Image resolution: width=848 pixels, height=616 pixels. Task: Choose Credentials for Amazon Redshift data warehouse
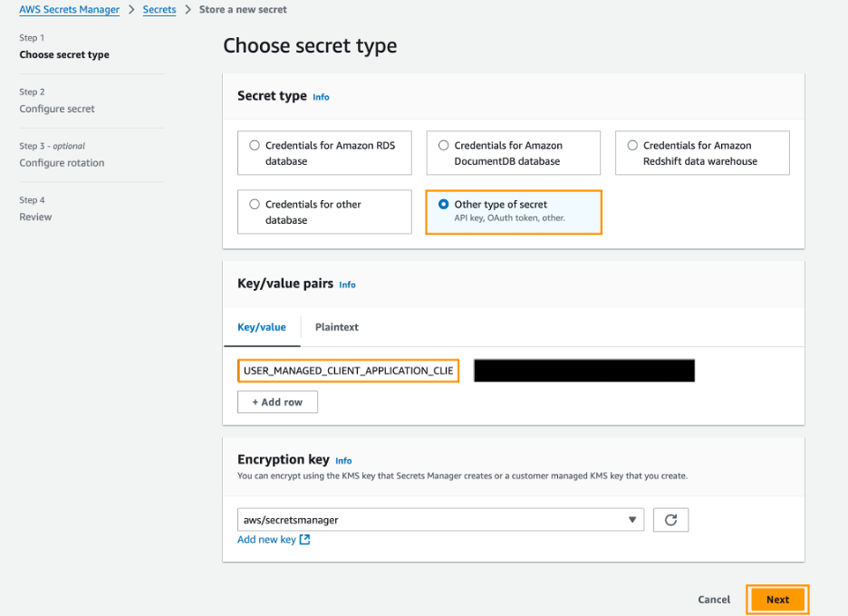pos(632,145)
